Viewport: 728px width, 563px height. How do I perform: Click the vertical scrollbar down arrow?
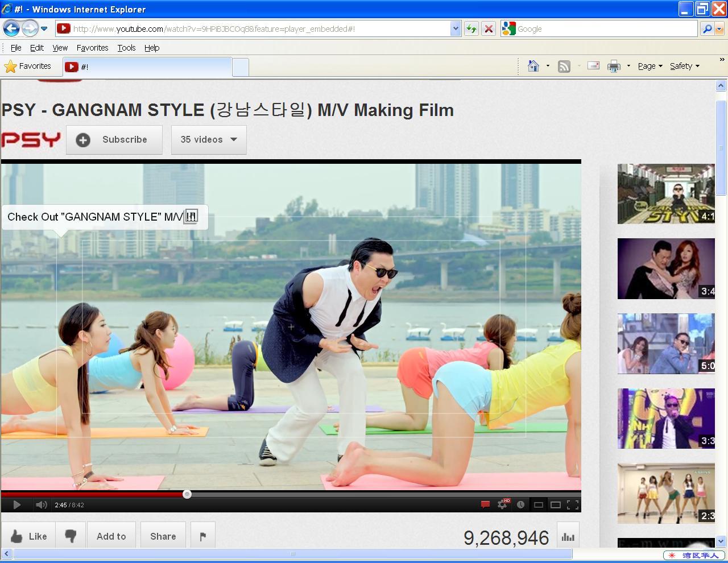721,541
